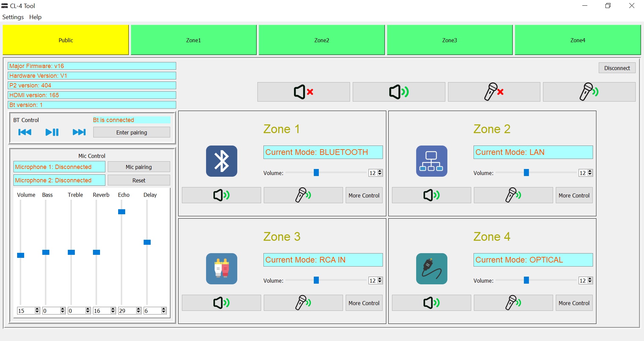Open the Help menu
This screenshot has width=644, height=341.
(35, 17)
